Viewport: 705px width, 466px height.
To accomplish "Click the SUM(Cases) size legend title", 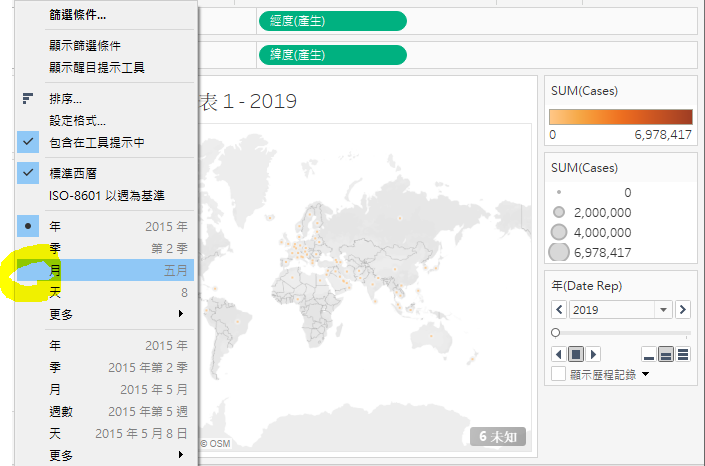I will click(585, 168).
